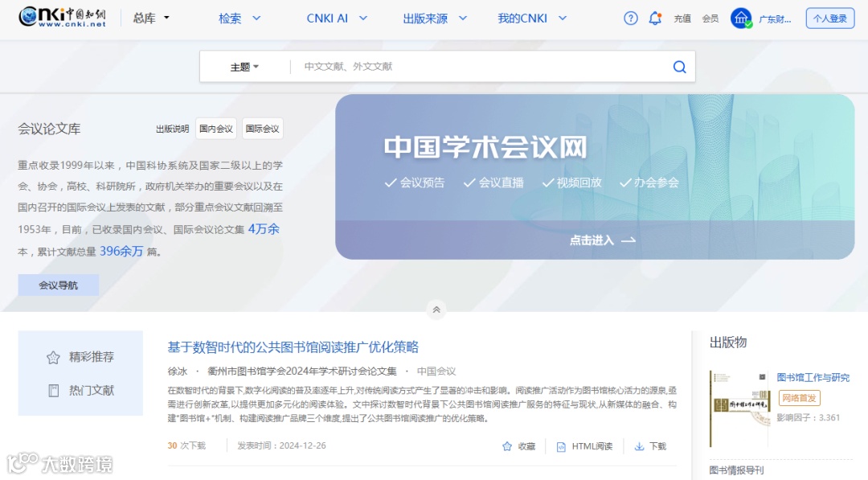Open the 主题 search field selector

[x=244, y=67]
